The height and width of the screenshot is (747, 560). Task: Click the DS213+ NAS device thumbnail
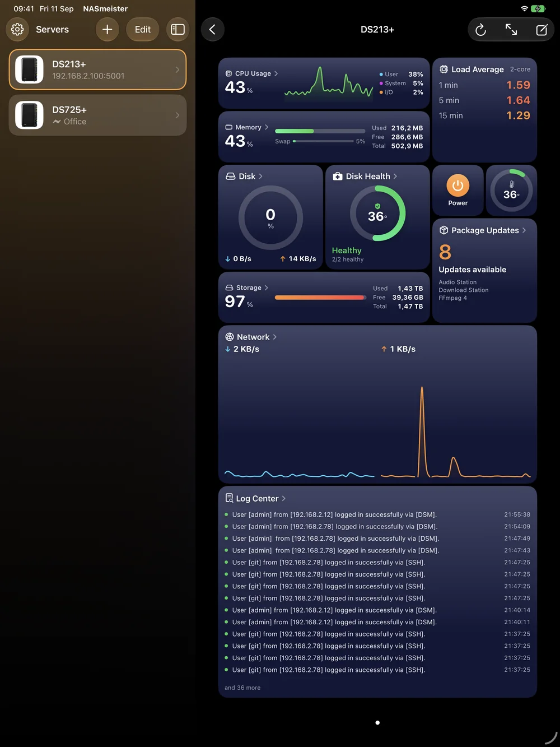29,69
